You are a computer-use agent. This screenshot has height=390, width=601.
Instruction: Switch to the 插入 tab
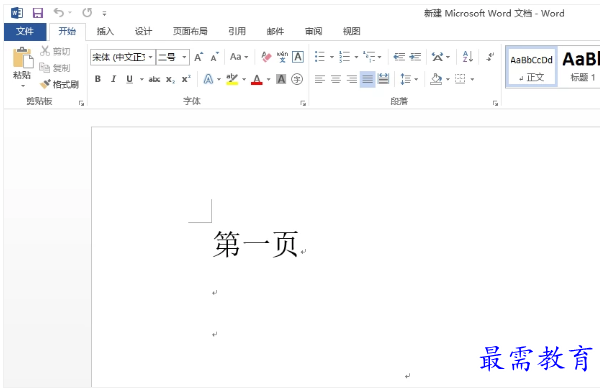click(105, 31)
